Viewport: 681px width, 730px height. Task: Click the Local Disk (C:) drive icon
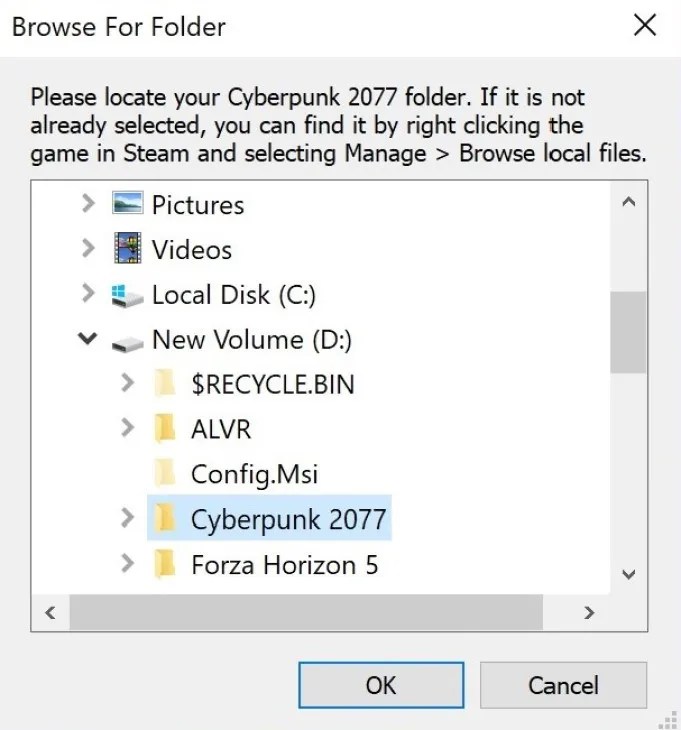(x=128, y=295)
